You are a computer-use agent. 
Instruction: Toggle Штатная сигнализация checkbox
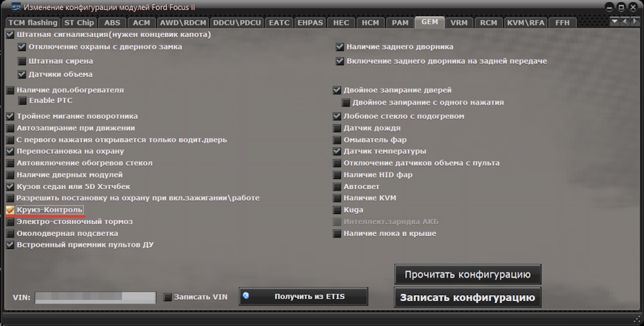click(10, 35)
